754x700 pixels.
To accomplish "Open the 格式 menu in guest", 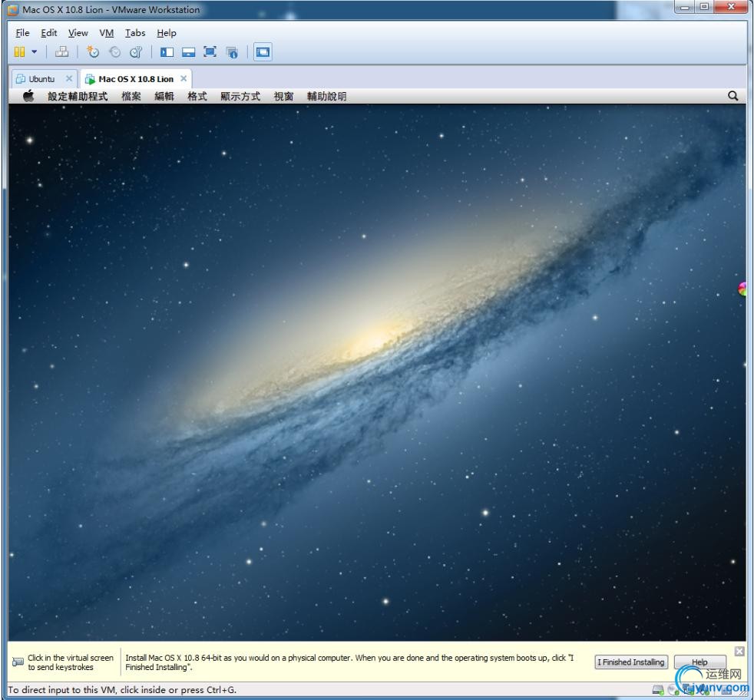I will pyautogui.click(x=197, y=96).
